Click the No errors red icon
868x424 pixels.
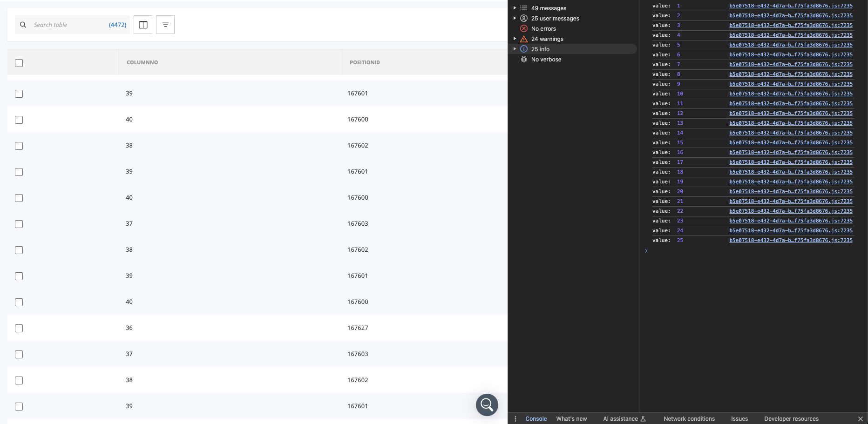tap(524, 29)
